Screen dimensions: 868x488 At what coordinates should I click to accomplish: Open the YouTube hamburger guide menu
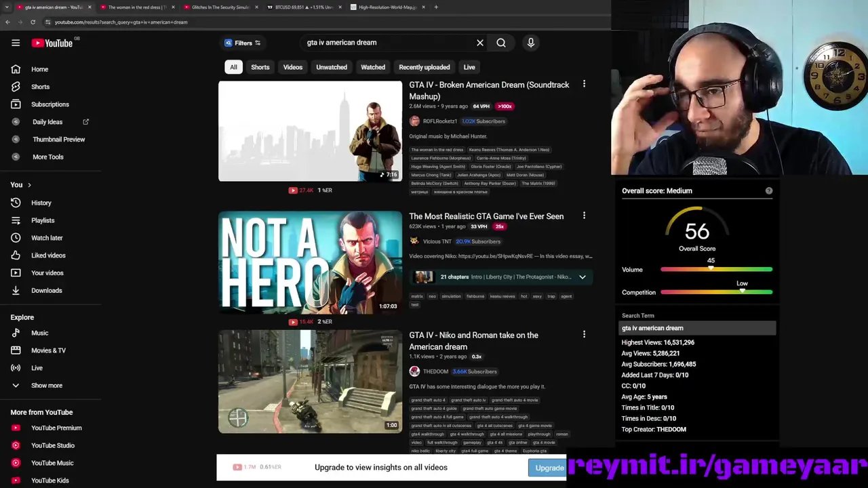[16, 43]
